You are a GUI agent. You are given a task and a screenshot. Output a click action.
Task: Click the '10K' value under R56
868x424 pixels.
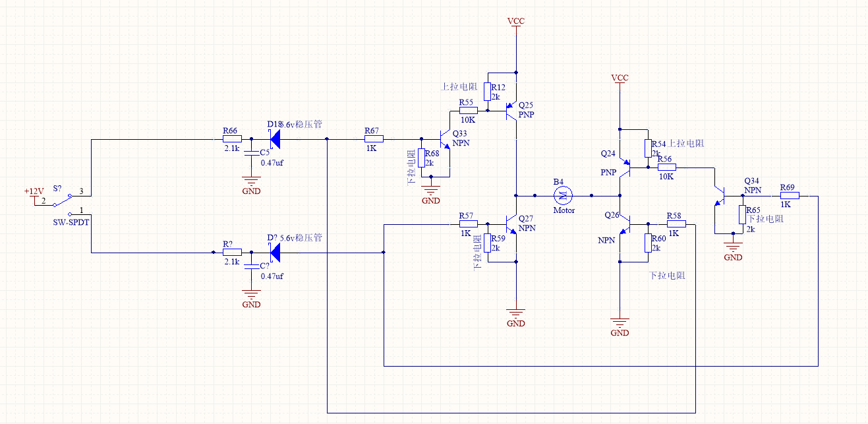[667, 177]
